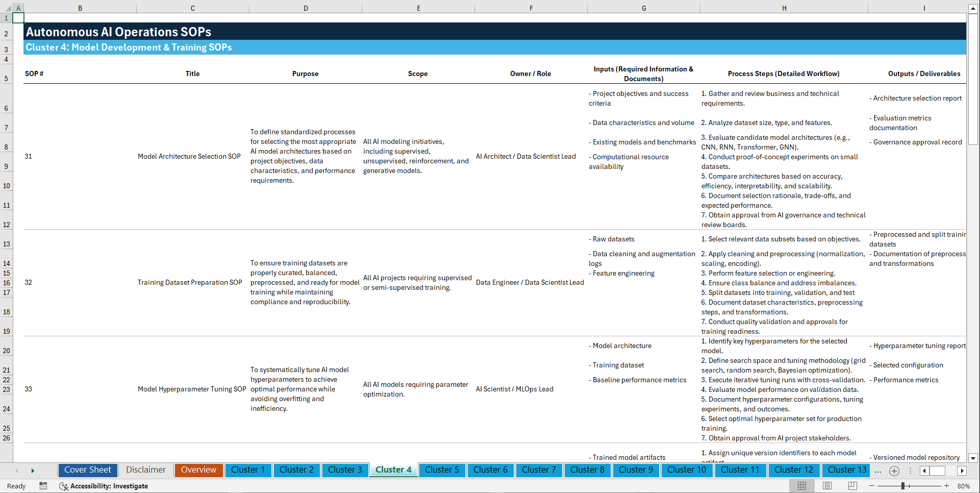Image resolution: width=980 pixels, height=493 pixels.
Task: Add a new worksheet with the plus icon
Action: point(894,471)
